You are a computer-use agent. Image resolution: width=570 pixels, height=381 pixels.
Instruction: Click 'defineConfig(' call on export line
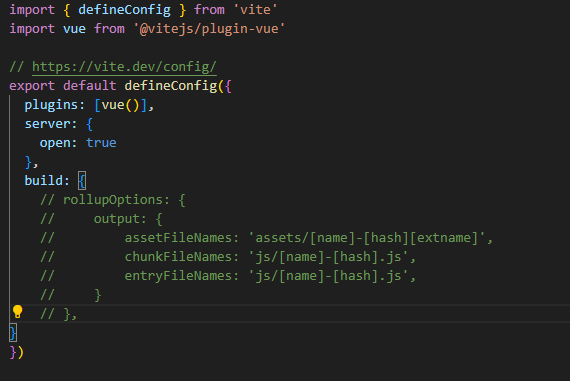coord(174,86)
